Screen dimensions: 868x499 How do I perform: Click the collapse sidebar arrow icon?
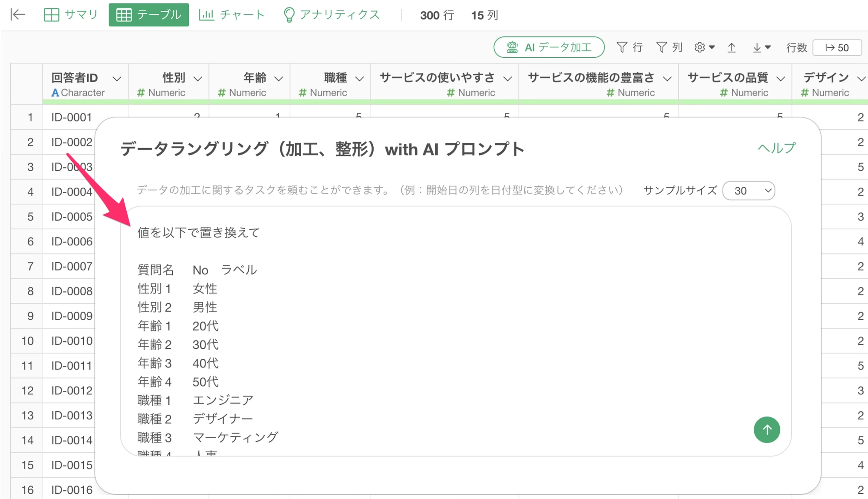click(18, 15)
